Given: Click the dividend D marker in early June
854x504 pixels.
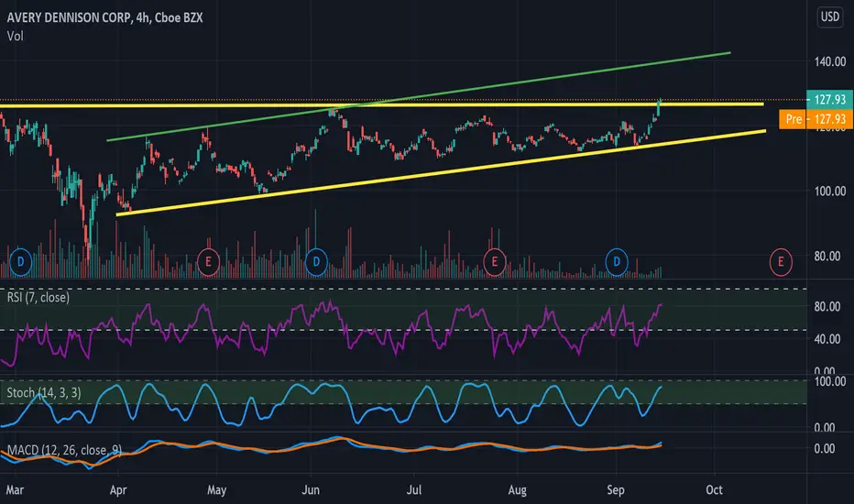Looking at the screenshot, I should (316, 262).
